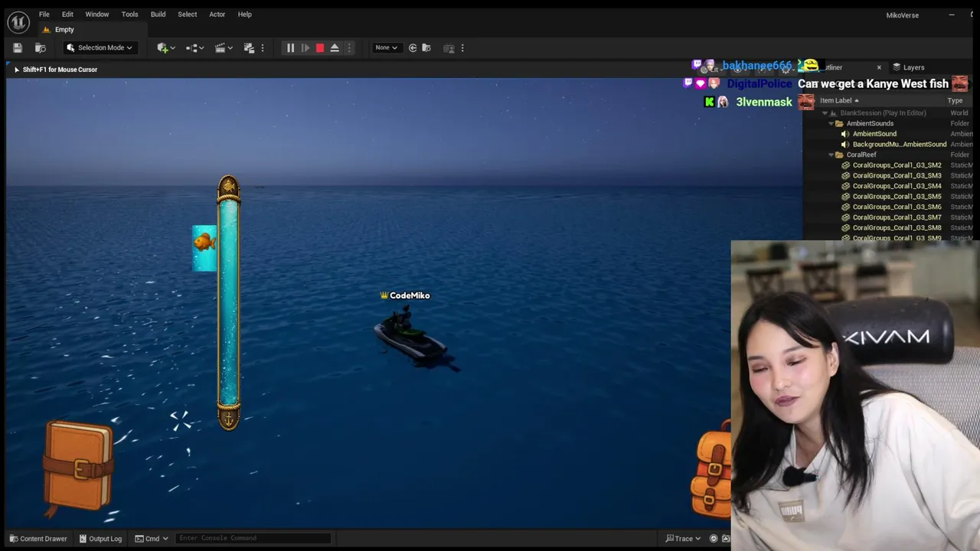Open the Blueprints dropdown in the toolbar
The image size is (980, 551).
(195, 48)
